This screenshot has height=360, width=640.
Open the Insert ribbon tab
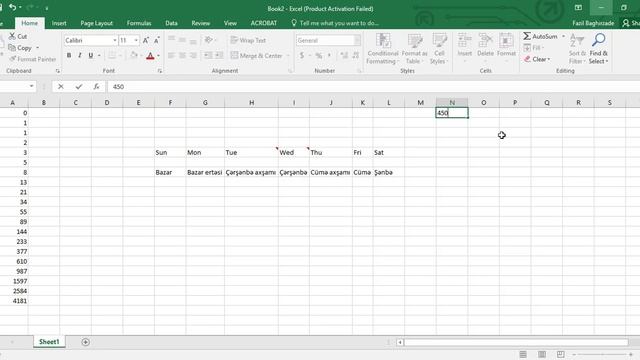coord(59,23)
